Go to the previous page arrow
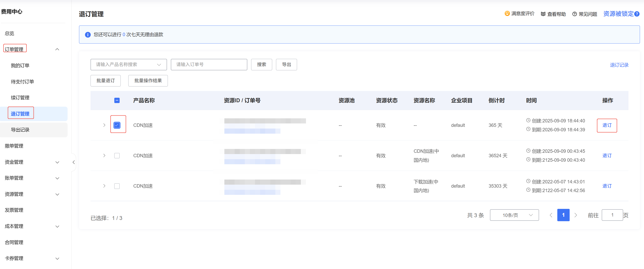644x269 pixels. point(551,215)
